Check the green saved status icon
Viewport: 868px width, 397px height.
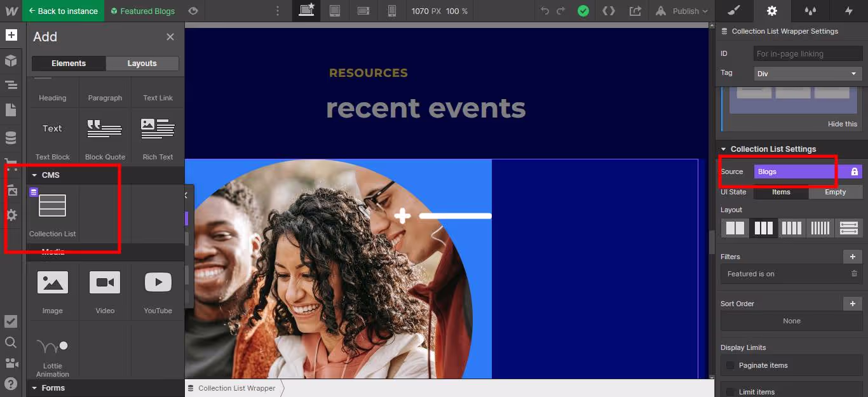583,11
